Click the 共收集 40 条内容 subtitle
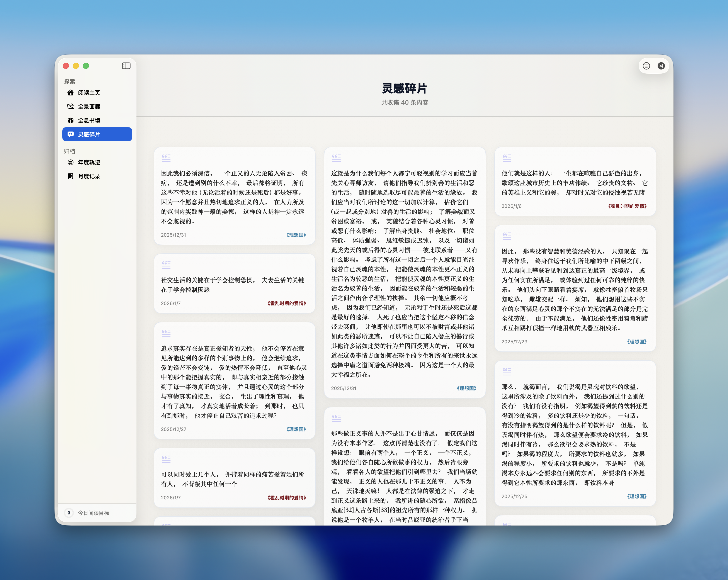The image size is (728, 580). (x=405, y=102)
